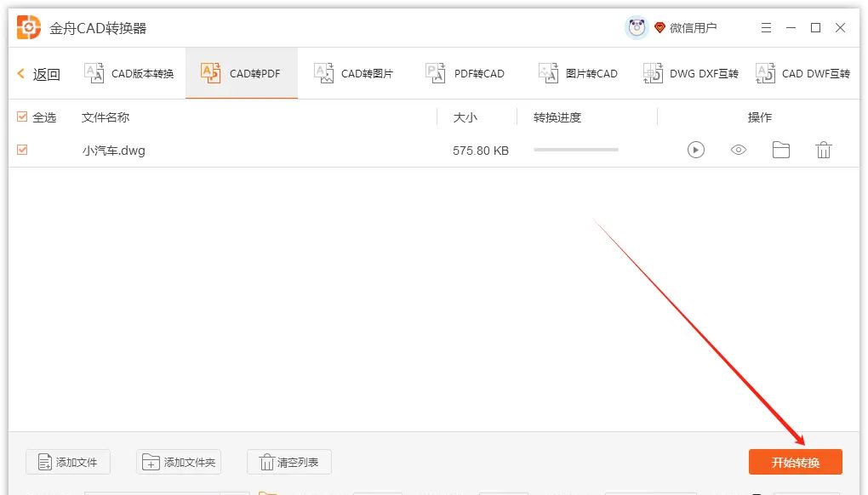Minimize the 金舟CAD转换器 window
The image size is (868, 495).
point(791,28)
